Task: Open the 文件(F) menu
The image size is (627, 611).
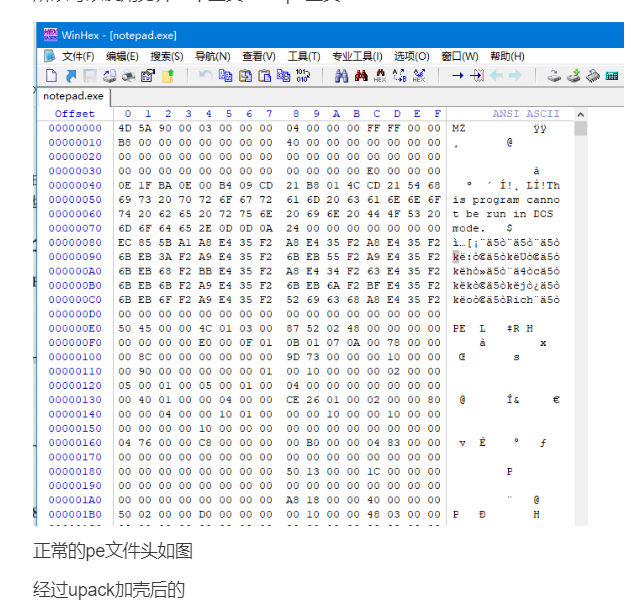Action: (78, 56)
